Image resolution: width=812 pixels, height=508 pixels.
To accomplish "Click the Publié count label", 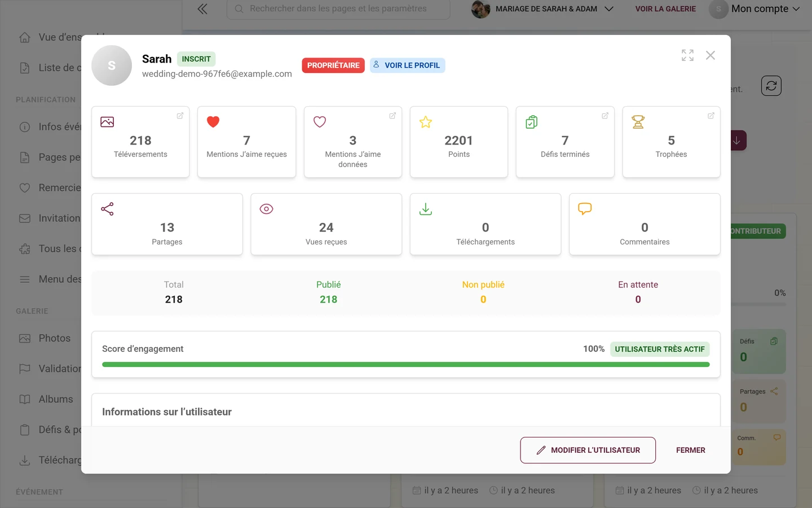I will click(328, 284).
